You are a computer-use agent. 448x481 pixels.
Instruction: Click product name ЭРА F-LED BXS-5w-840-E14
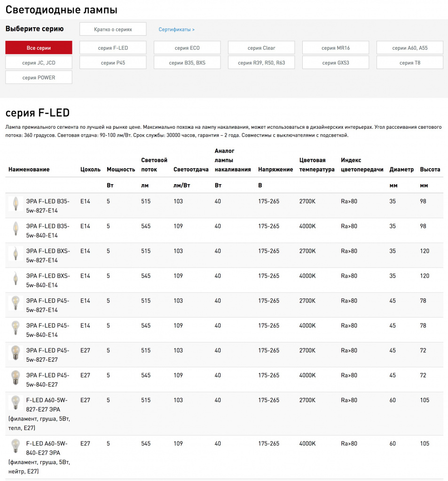[48, 280]
